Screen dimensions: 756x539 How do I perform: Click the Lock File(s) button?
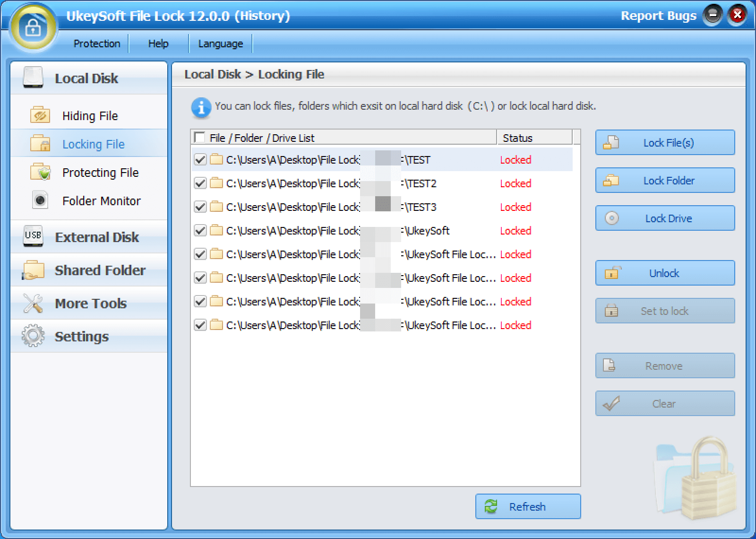click(x=665, y=142)
